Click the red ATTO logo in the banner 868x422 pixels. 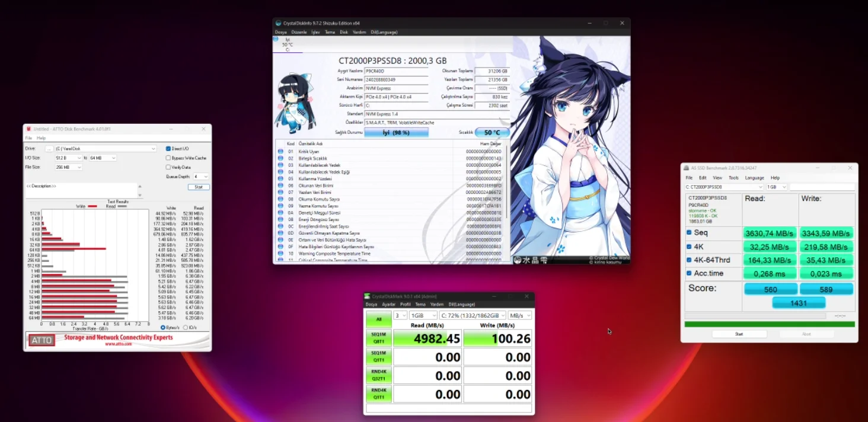[x=42, y=340]
